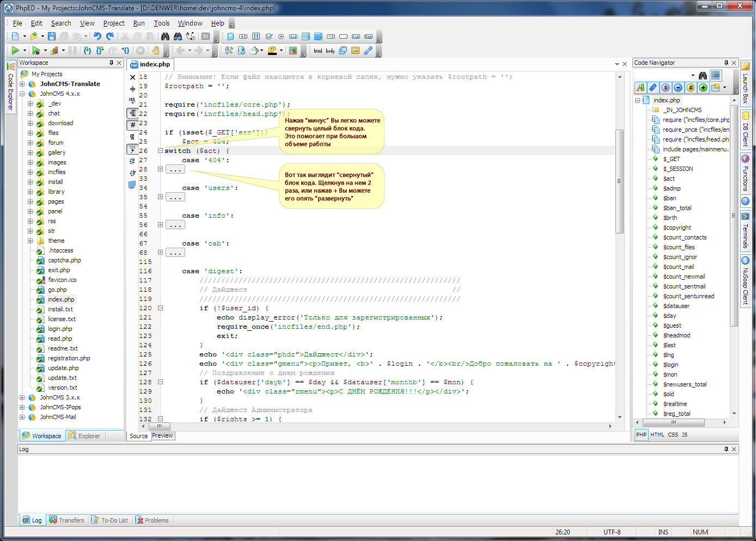
Task: Click the editor's horizontal scrollbar thumb
Action: point(160,427)
